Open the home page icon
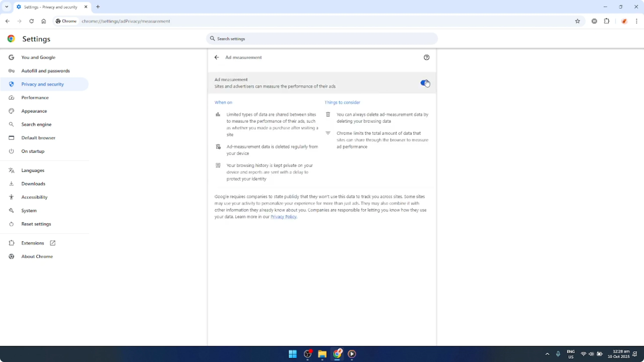 click(44, 21)
